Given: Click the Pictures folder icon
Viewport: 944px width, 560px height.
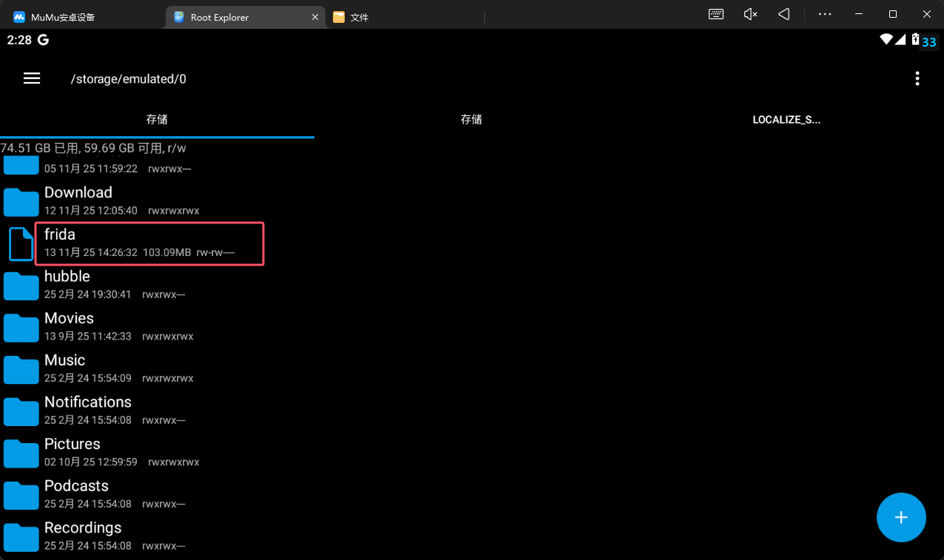Looking at the screenshot, I should pyautogui.click(x=21, y=453).
